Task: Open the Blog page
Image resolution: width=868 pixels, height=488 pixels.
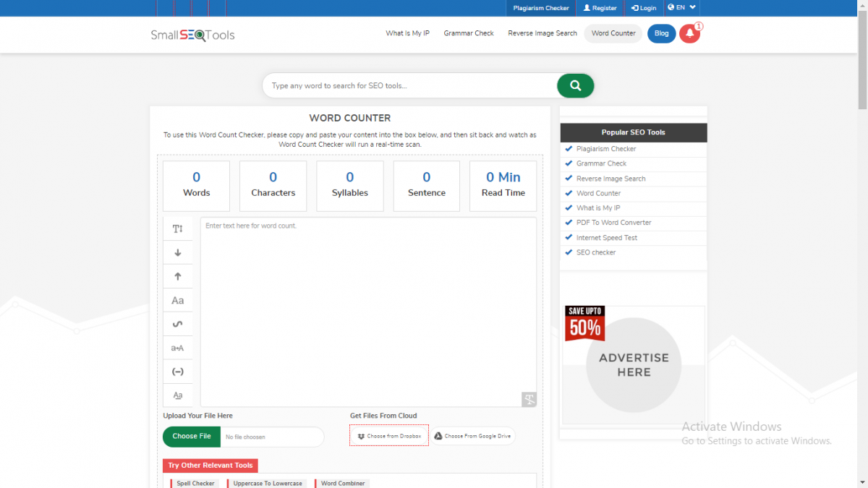Action: pyautogui.click(x=661, y=33)
